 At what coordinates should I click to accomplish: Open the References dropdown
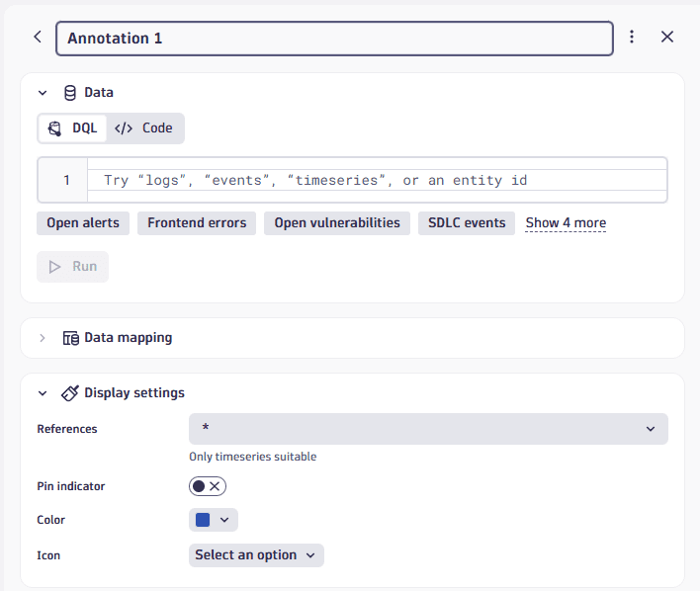click(428, 429)
